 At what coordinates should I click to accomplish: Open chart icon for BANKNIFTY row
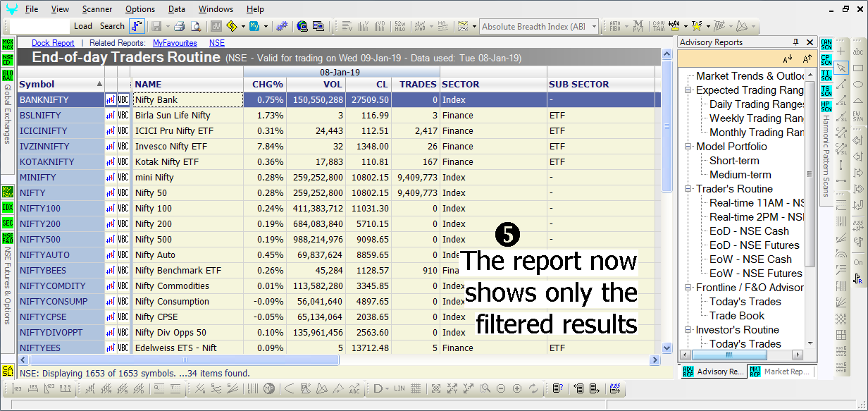point(111,100)
